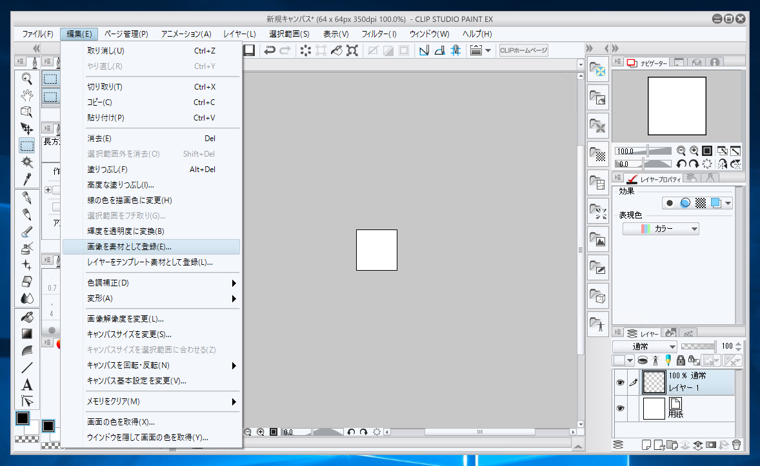Choose Change Image Resolution menu item
The image size is (760, 466).
click(x=151, y=319)
